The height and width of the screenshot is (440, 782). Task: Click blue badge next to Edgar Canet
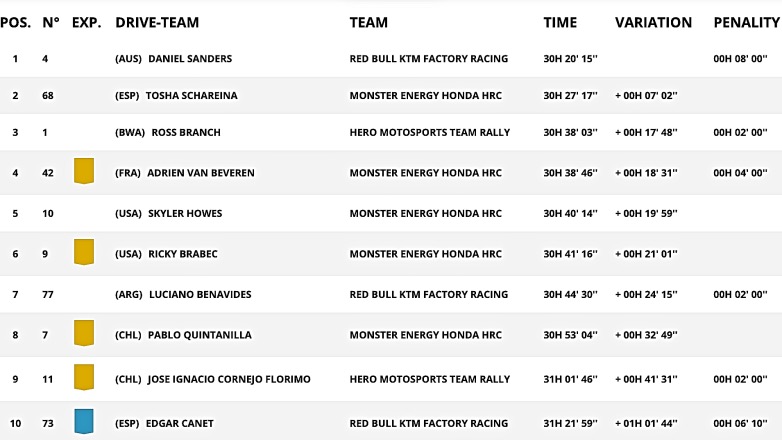[x=84, y=421]
